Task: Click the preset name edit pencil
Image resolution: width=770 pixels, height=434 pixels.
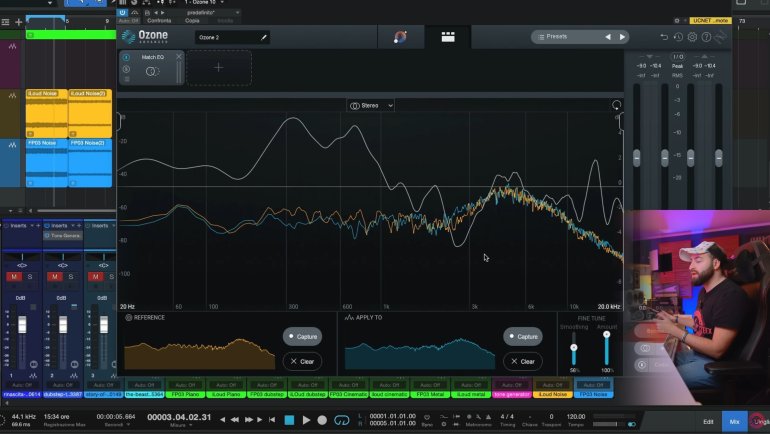Action: click(264, 37)
